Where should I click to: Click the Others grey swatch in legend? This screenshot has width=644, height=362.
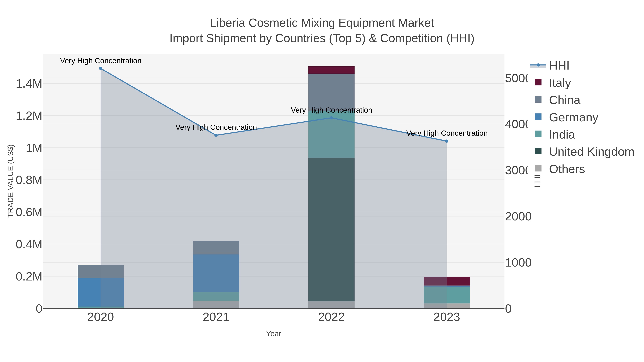pos(538,168)
